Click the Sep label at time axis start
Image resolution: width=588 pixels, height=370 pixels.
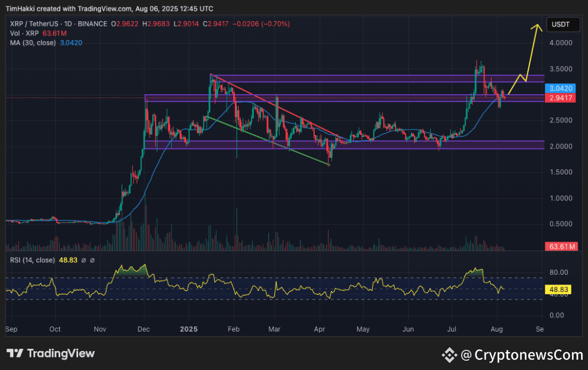[x=11, y=329]
